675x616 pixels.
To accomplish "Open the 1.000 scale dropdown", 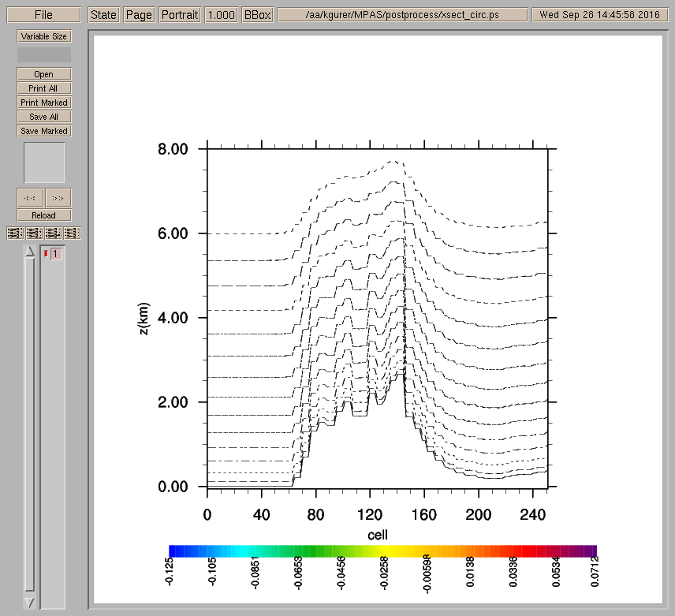I will (222, 15).
